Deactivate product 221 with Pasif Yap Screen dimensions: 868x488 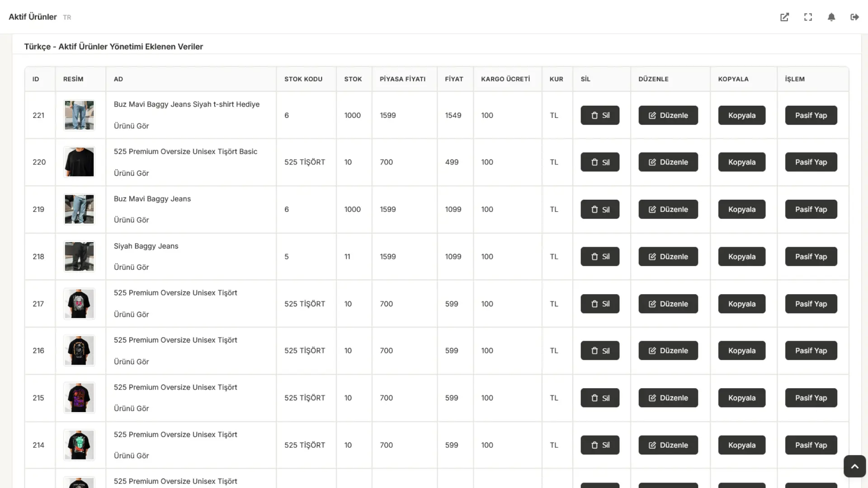pyautogui.click(x=811, y=115)
